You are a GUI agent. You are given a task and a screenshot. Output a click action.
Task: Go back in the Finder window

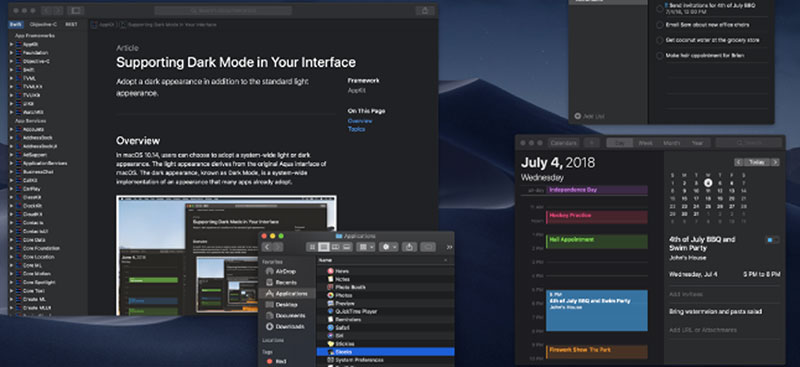[x=266, y=247]
